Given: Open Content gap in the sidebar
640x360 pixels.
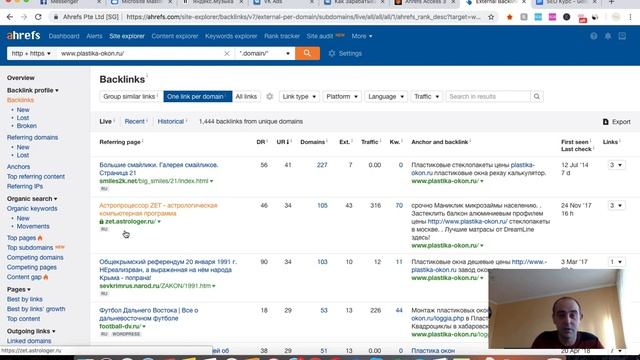Looking at the screenshot, I should [24, 277].
